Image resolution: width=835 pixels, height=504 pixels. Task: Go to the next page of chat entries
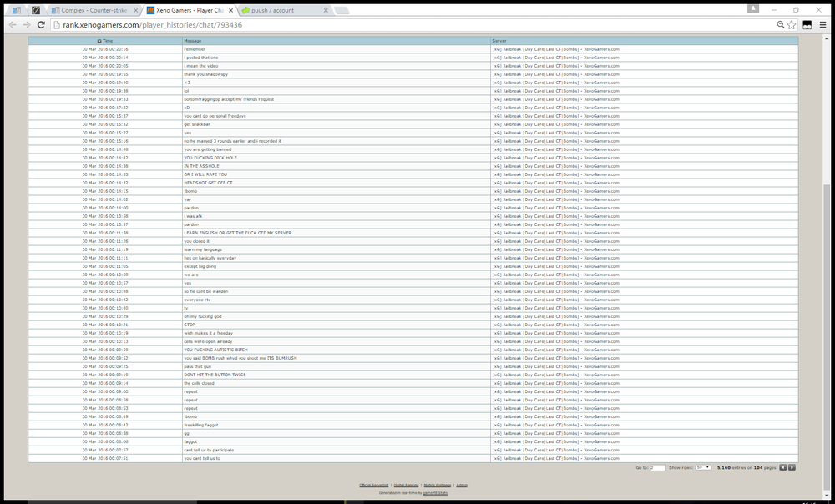coord(792,467)
